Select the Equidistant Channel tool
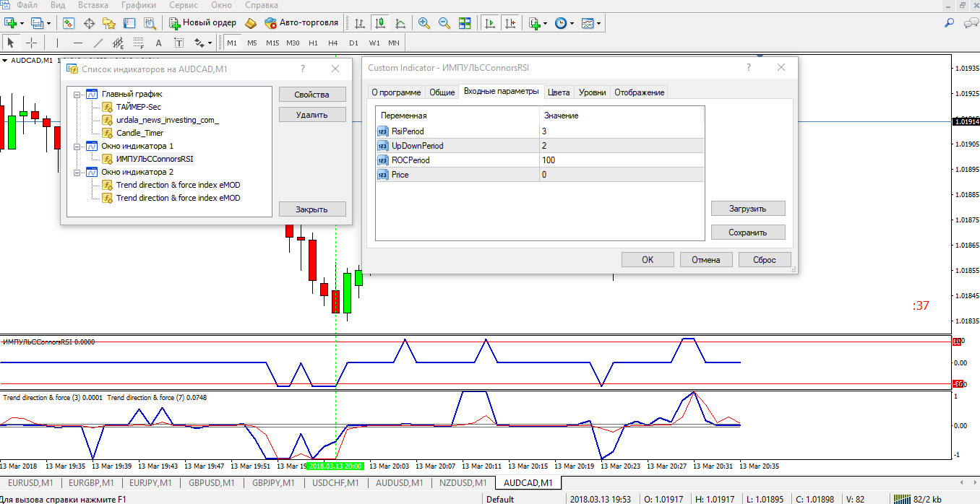The image size is (980, 504). click(119, 43)
